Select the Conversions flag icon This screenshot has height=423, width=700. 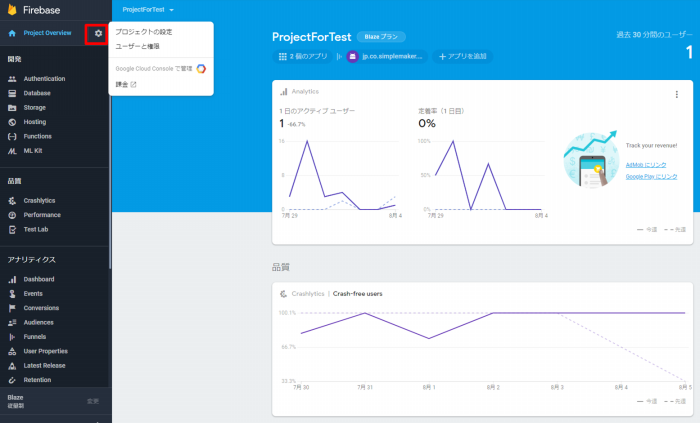pos(12,308)
